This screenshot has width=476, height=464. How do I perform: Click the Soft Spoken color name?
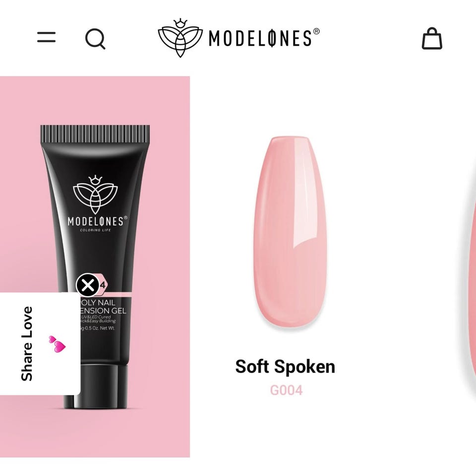(x=285, y=366)
